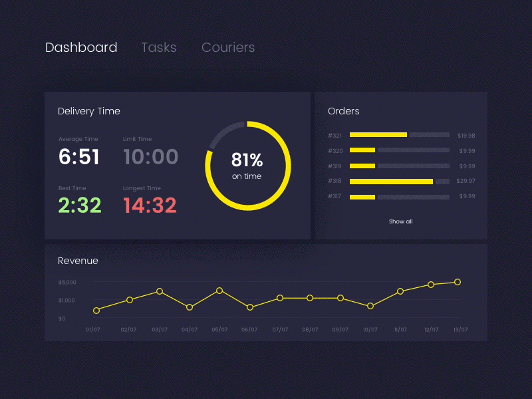Click the $5,000 axis label in Revenue chart
Viewport: 532px width, 399px height.
(66, 281)
